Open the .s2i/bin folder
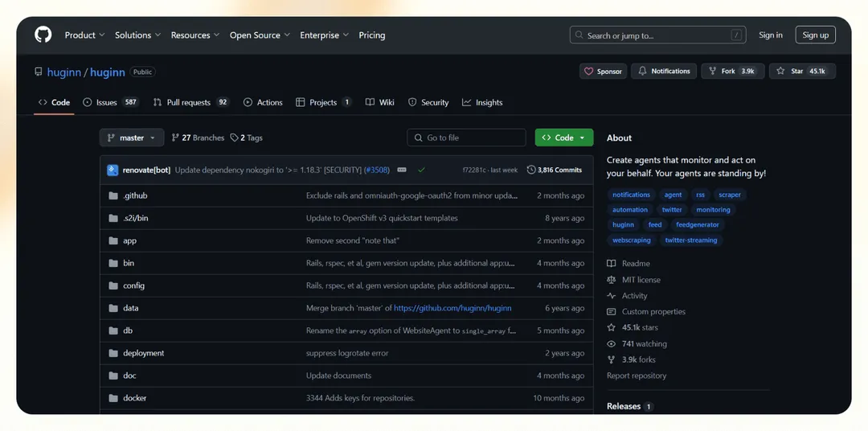This screenshot has width=868, height=431. pos(136,218)
